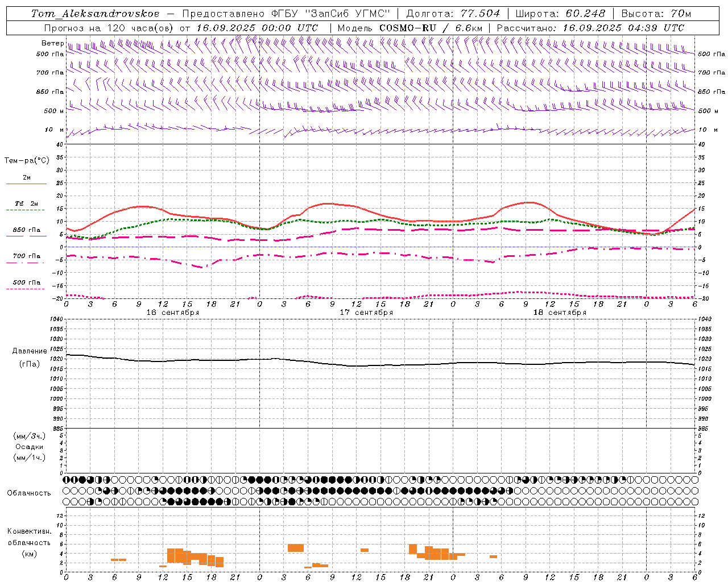The height and width of the screenshot is (582, 728).
Task: Click the 18 сентября date label
Action: pyautogui.click(x=560, y=313)
